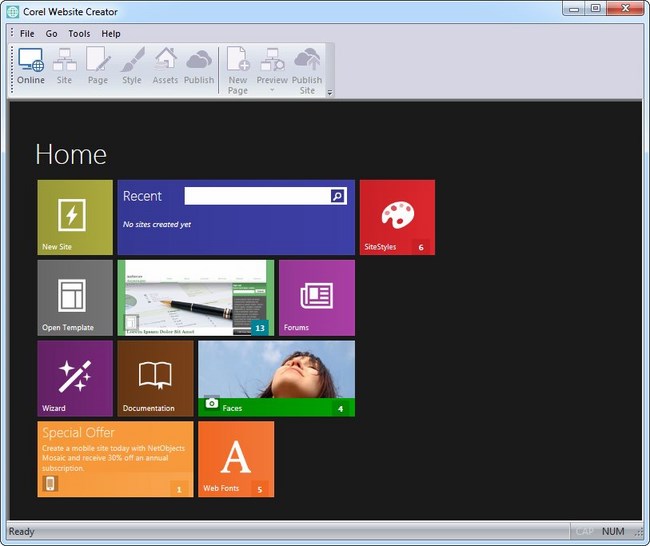Click the 13 count badge on template thumbnail
This screenshot has width=650, height=546.
(260, 328)
